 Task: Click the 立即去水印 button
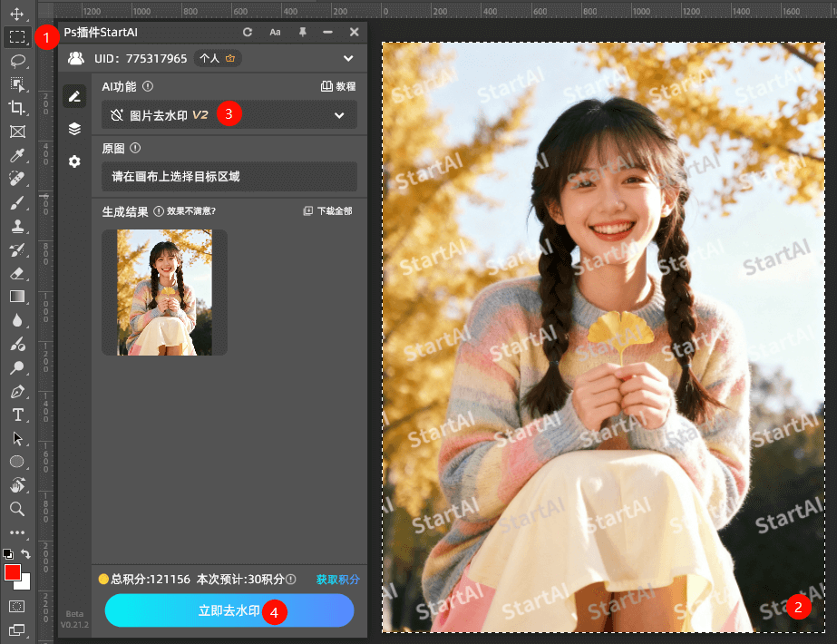229,611
